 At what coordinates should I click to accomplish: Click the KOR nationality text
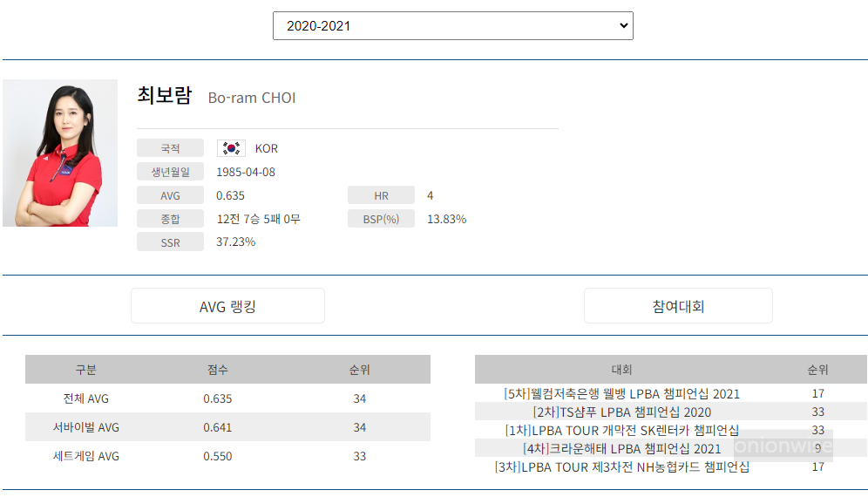(267, 148)
